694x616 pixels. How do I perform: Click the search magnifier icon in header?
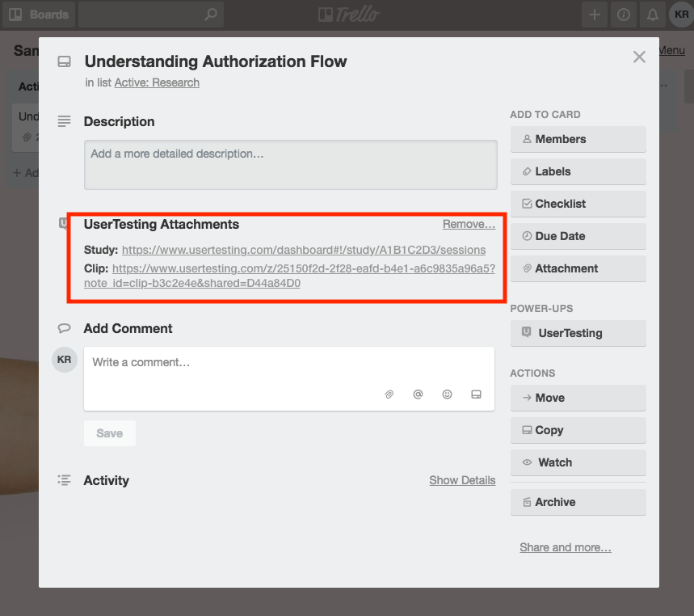pos(211,15)
